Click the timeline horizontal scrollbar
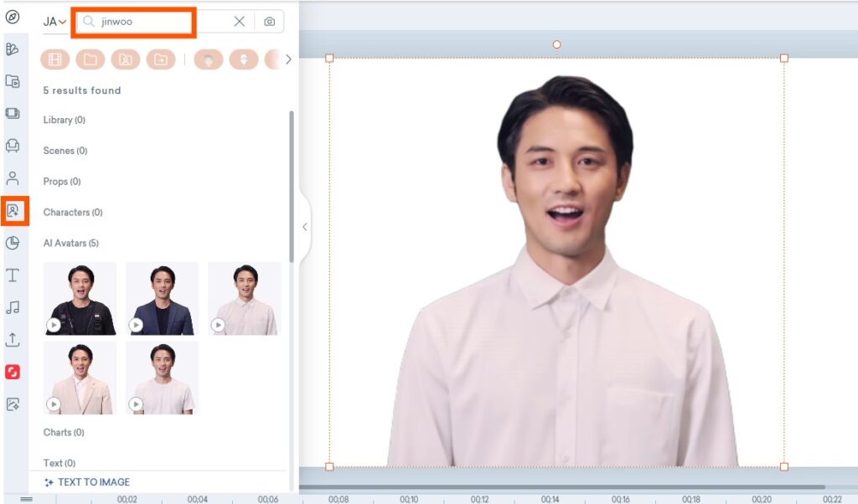Image resolution: width=858 pixels, height=504 pixels. coord(561,486)
